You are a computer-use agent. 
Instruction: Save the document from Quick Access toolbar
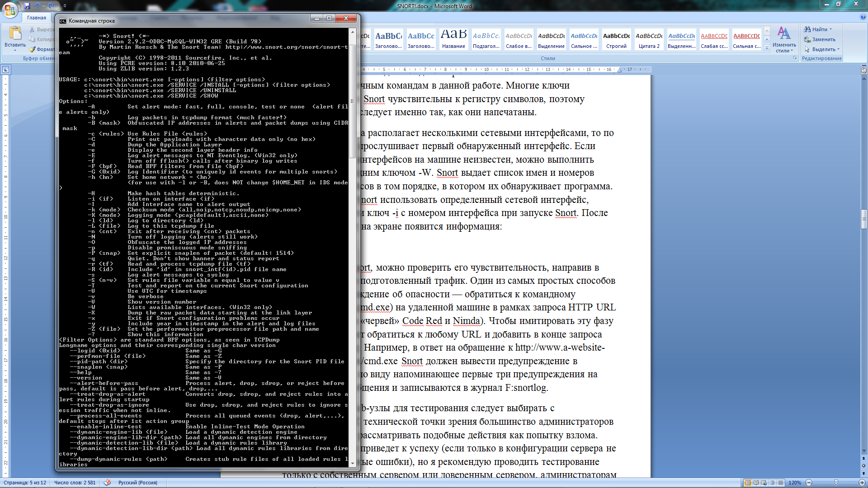[x=27, y=6]
